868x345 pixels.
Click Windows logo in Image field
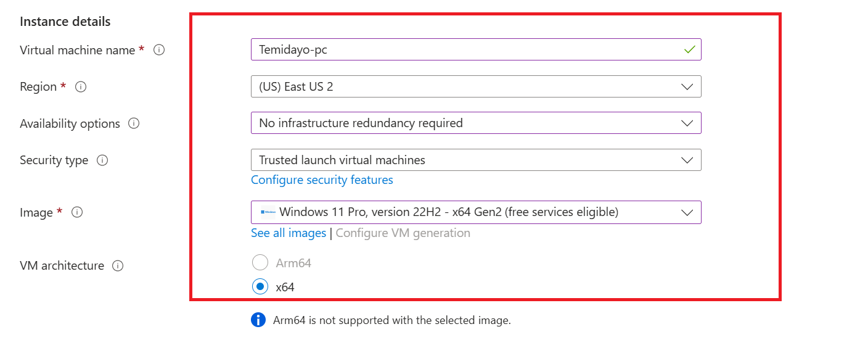tap(268, 212)
